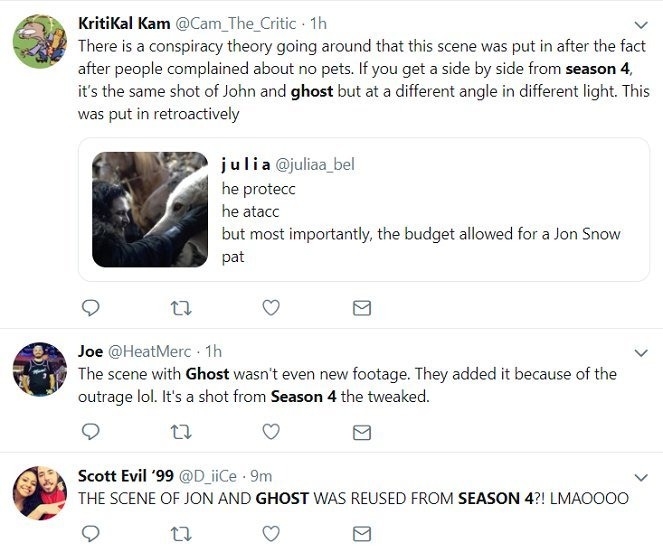View Jon Snow and Ghost image thumbnail
The width and height of the screenshot is (663, 552).
150,209
